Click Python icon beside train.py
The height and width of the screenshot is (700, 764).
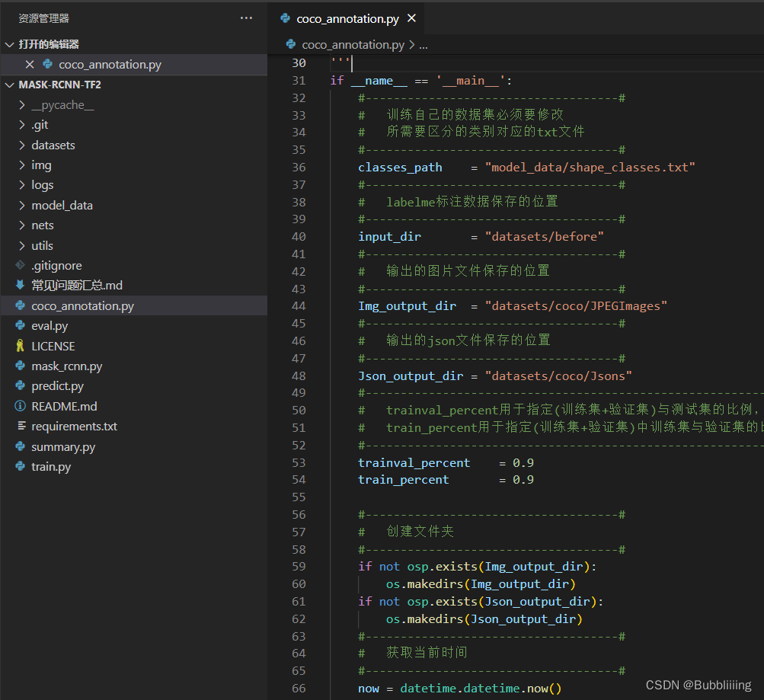tap(21, 466)
